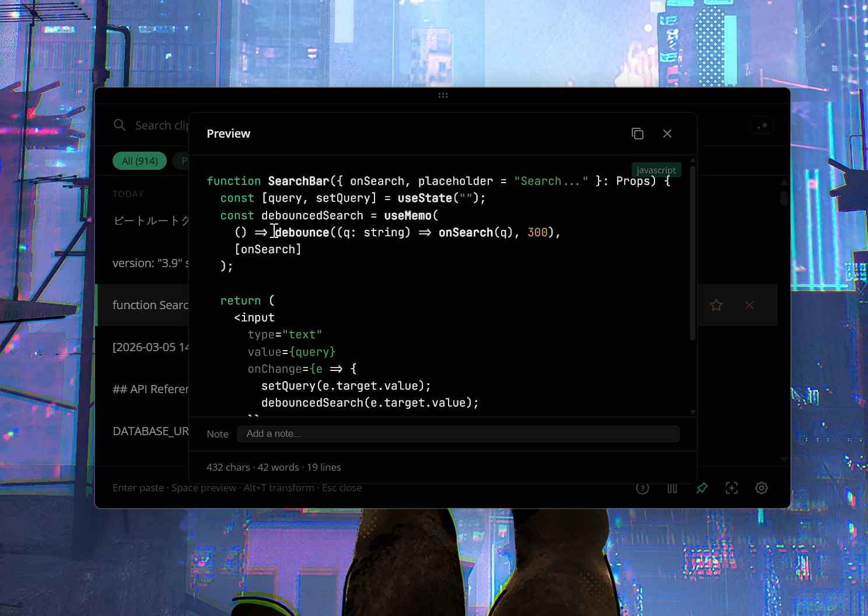This screenshot has height=616, width=868.
Task: Click the setQuery(e.target.value); line
Action: pos(346,386)
